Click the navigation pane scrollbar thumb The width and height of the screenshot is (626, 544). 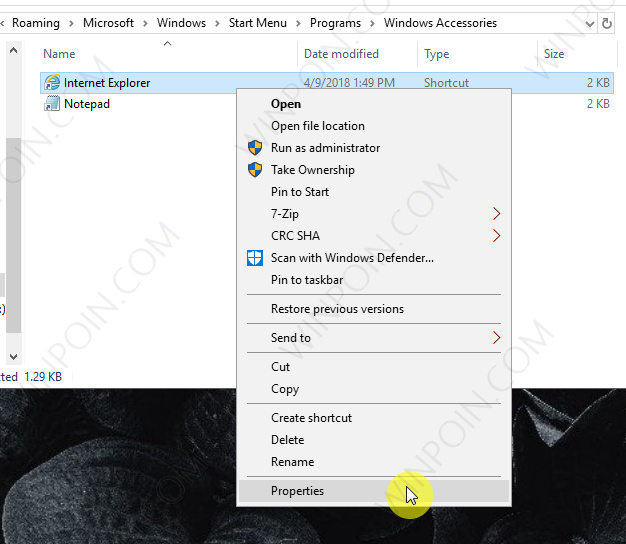coord(13,235)
